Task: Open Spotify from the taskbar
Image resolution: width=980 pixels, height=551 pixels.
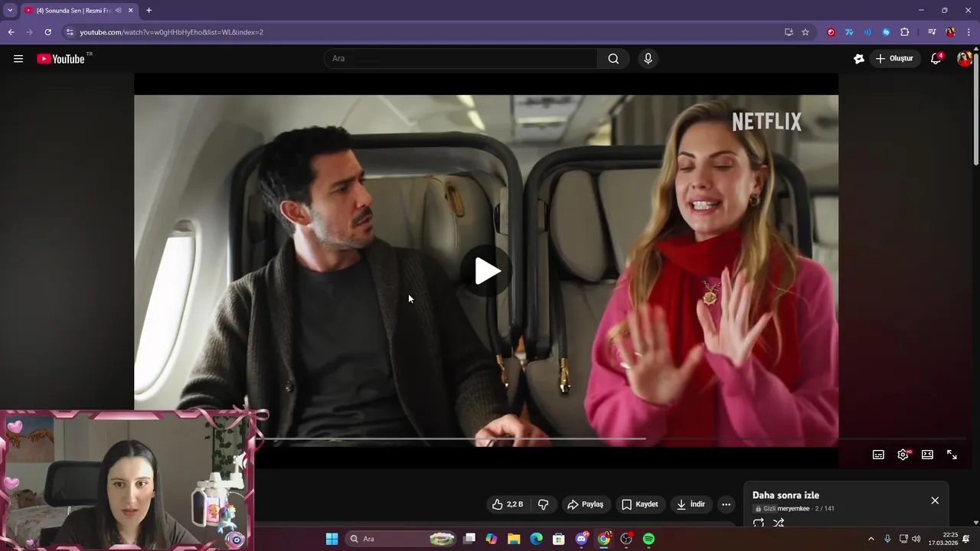Action: pyautogui.click(x=648, y=539)
